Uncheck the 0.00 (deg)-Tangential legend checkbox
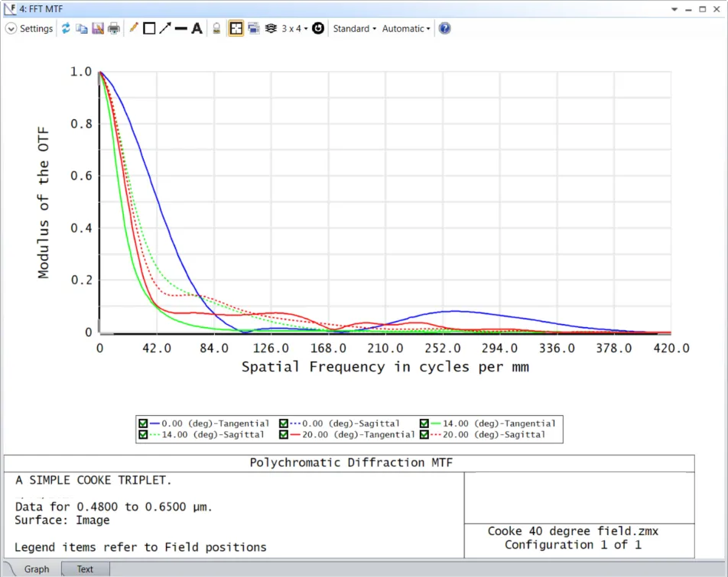 tap(143, 423)
